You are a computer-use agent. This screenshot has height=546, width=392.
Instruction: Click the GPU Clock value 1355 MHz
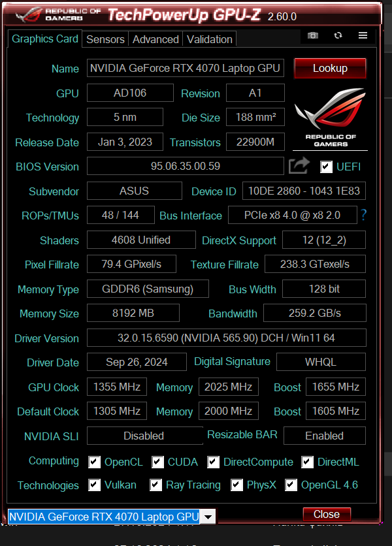click(x=117, y=387)
